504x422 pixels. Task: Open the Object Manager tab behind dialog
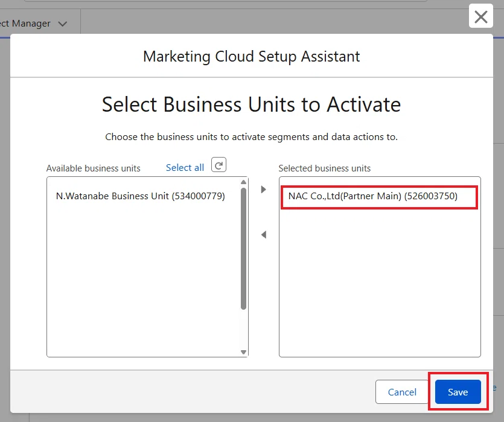click(x=25, y=24)
